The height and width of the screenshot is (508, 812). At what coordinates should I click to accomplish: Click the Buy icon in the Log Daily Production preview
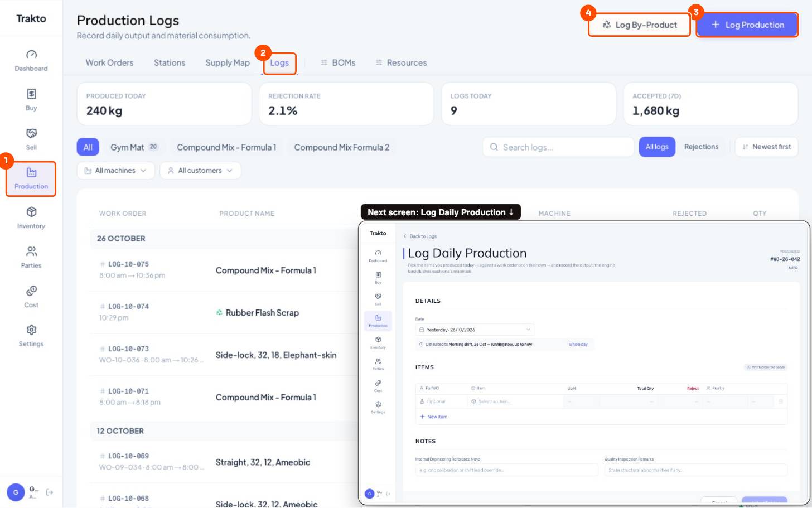point(378,275)
